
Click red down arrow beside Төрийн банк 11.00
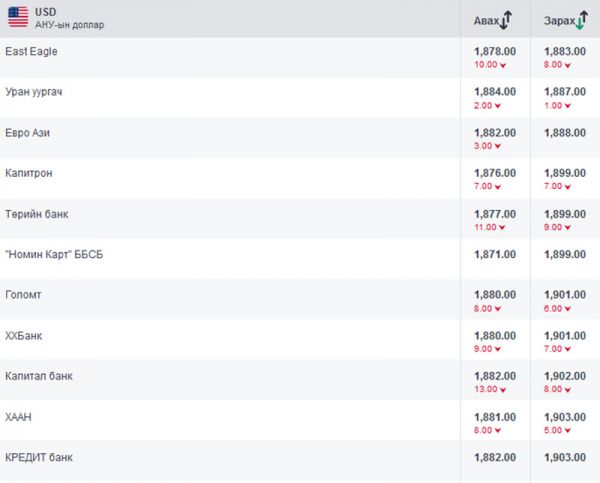[501, 227]
